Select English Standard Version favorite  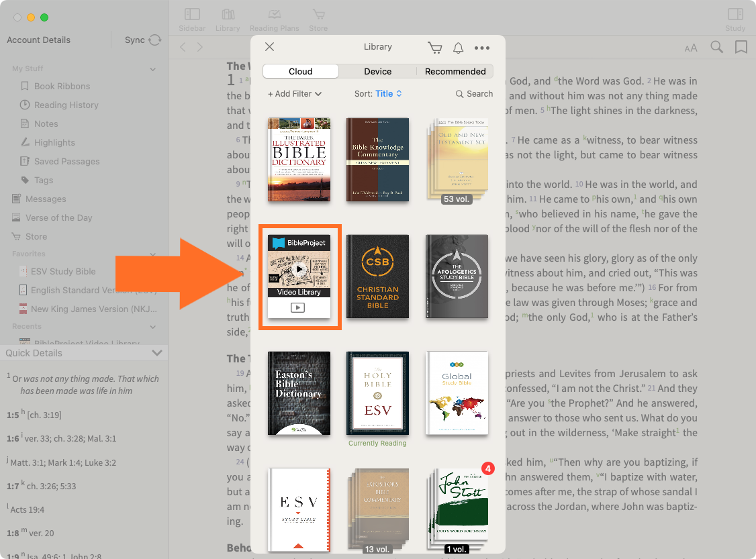pos(88,290)
